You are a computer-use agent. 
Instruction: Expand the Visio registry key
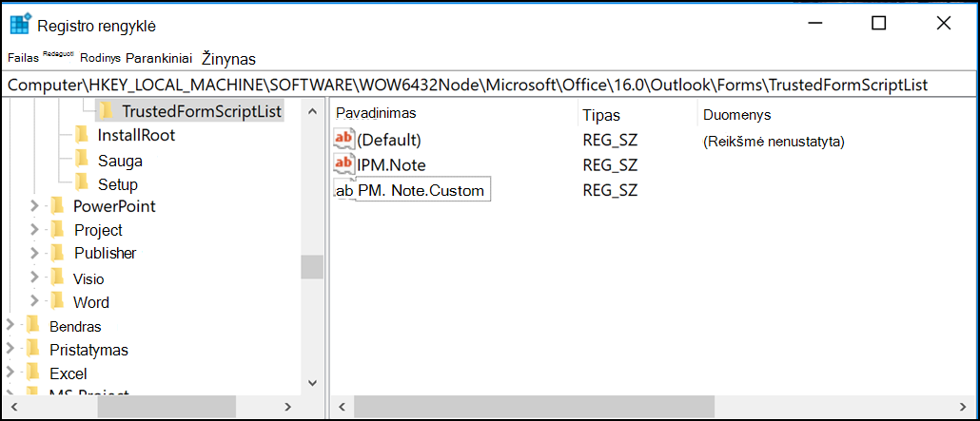pyautogui.click(x=34, y=278)
